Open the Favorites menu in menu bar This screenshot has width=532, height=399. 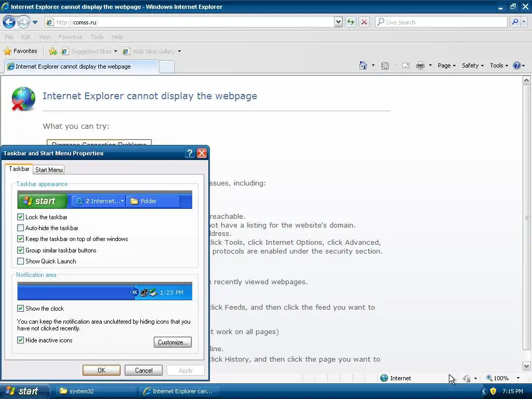click(x=70, y=37)
